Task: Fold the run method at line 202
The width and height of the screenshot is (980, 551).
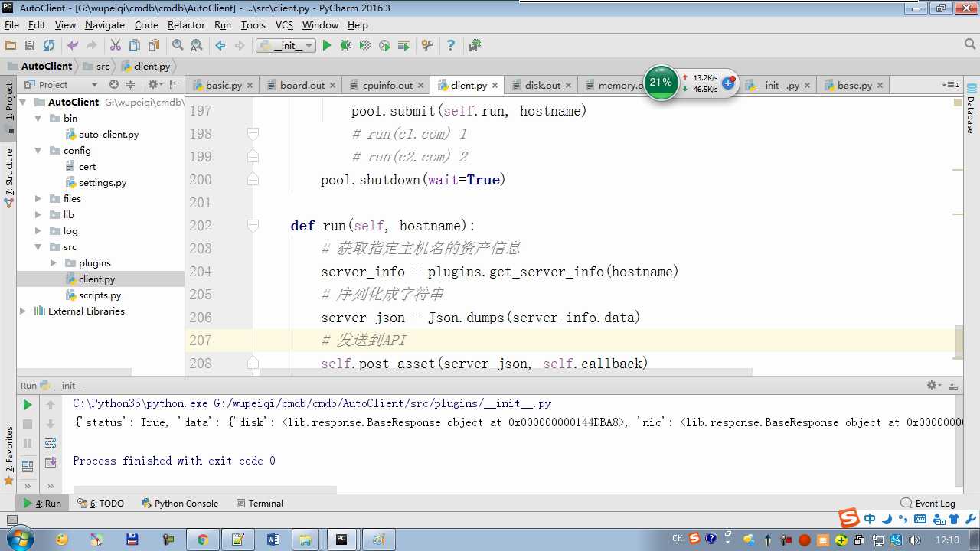Action: click(253, 225)
